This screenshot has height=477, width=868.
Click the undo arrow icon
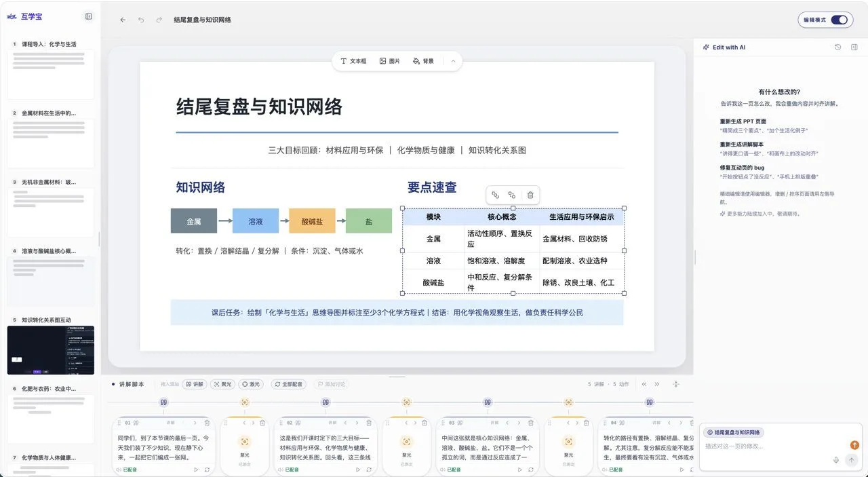click(x=141, y=20)
